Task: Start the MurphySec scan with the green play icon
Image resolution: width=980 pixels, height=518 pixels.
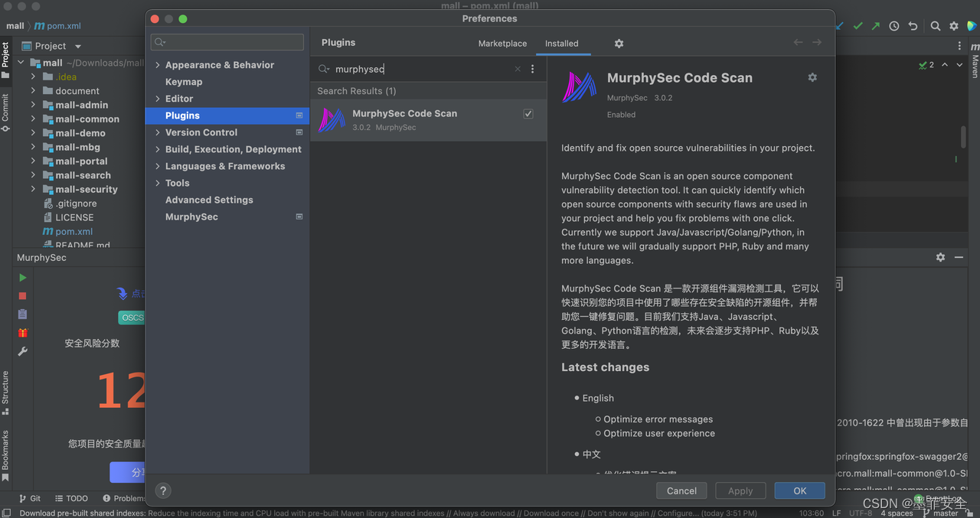Action: (23, 278)
